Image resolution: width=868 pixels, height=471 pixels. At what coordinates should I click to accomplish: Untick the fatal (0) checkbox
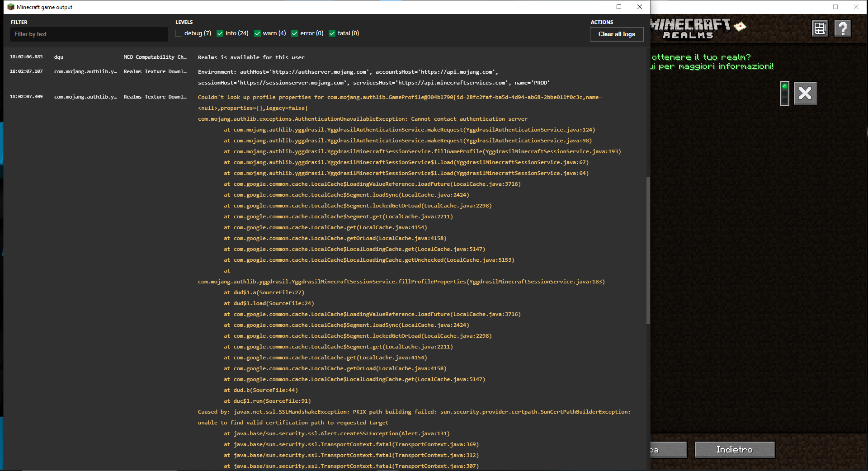(x=332, y=33)
